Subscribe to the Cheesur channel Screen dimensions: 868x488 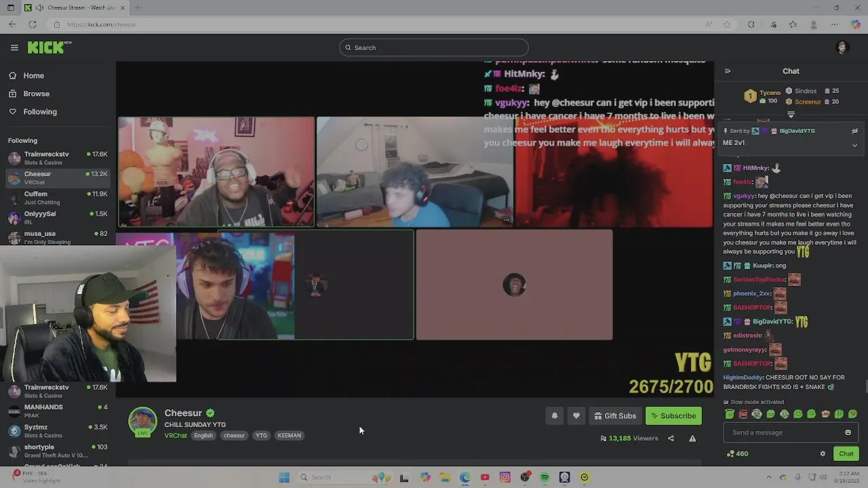pyautogui.click(x=673, y=416)
